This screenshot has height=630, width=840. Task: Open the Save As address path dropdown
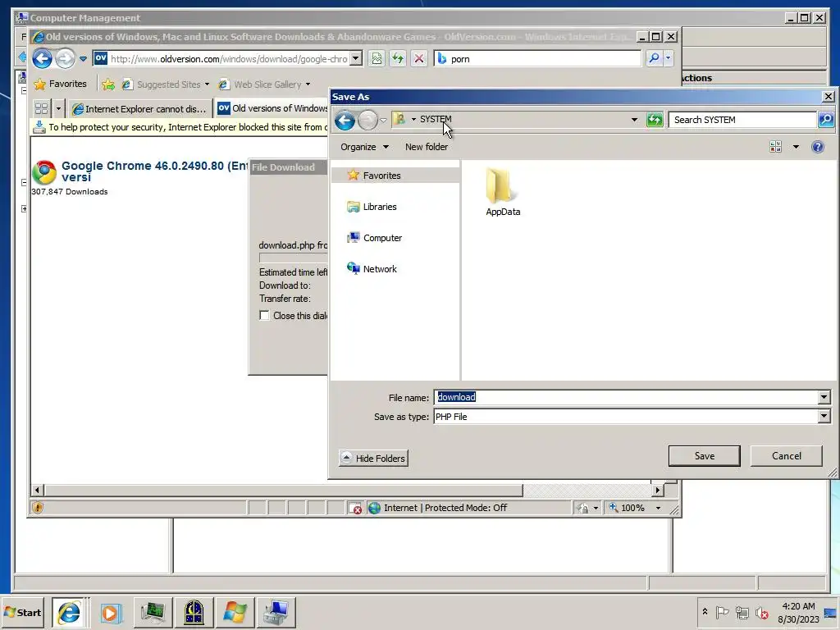click(x=634, y=120)
